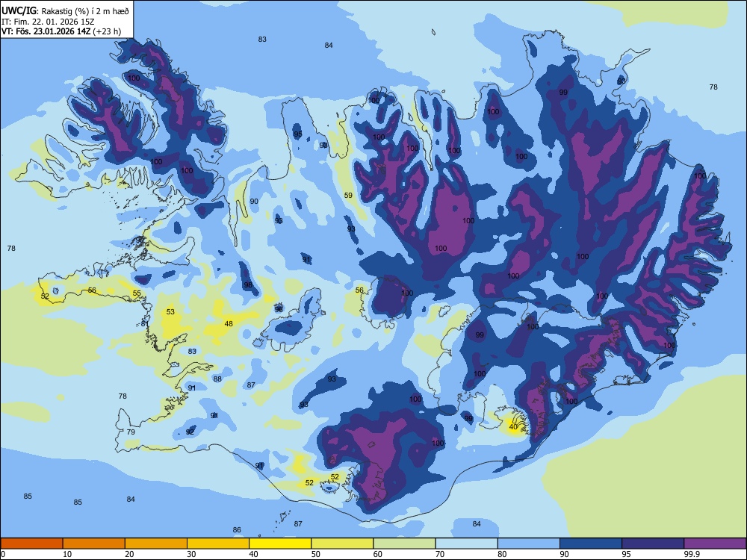
Task: Click the map value 40 in the yellow spot
Action: (513, 427)
